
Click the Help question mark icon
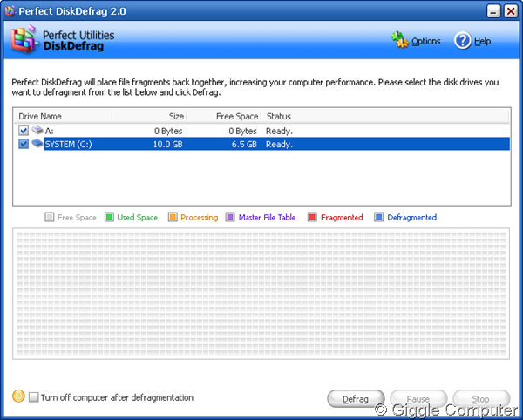point(463,41)
